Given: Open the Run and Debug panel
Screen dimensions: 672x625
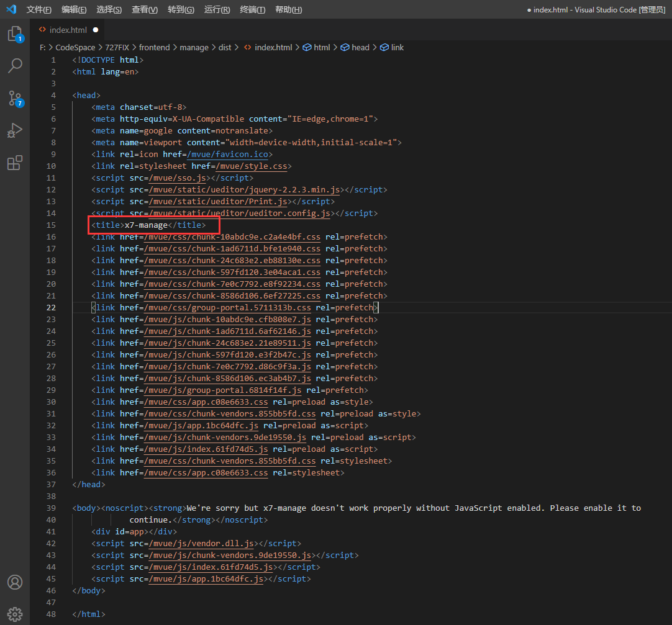Looking at the screenshot, I should 15,130.
